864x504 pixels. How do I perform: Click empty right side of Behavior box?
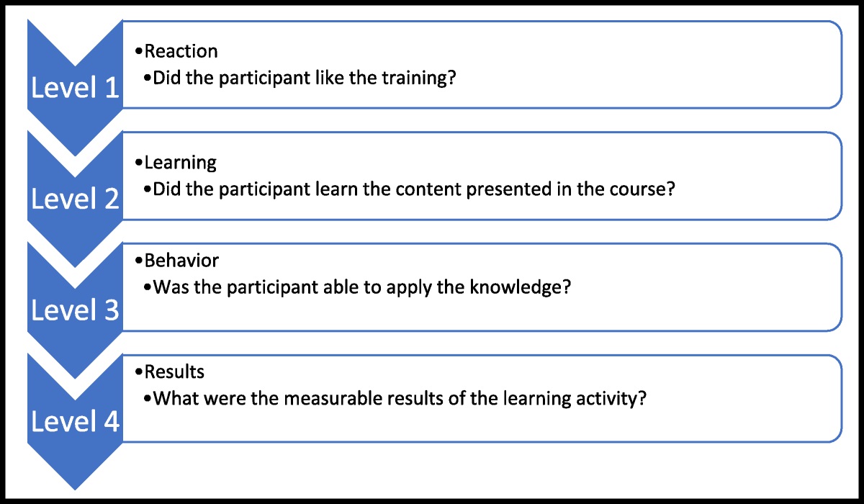tap(720, 288)
